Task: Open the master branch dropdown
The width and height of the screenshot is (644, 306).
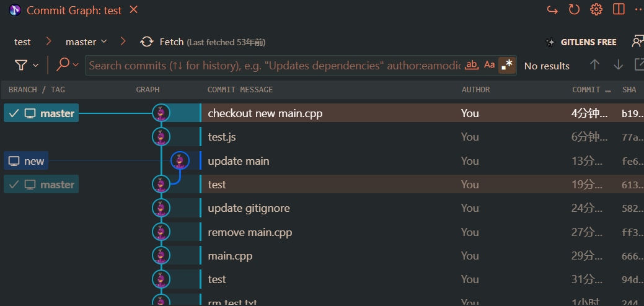Action: 86,42
